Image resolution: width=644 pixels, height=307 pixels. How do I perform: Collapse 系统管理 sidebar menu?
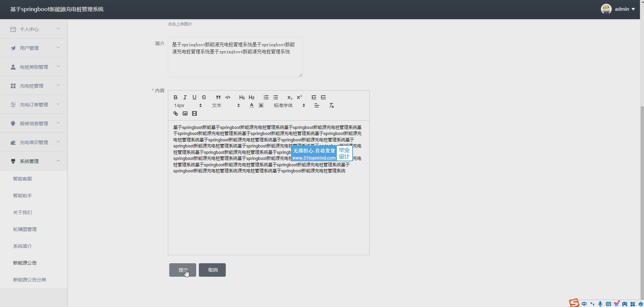(34, 161)
